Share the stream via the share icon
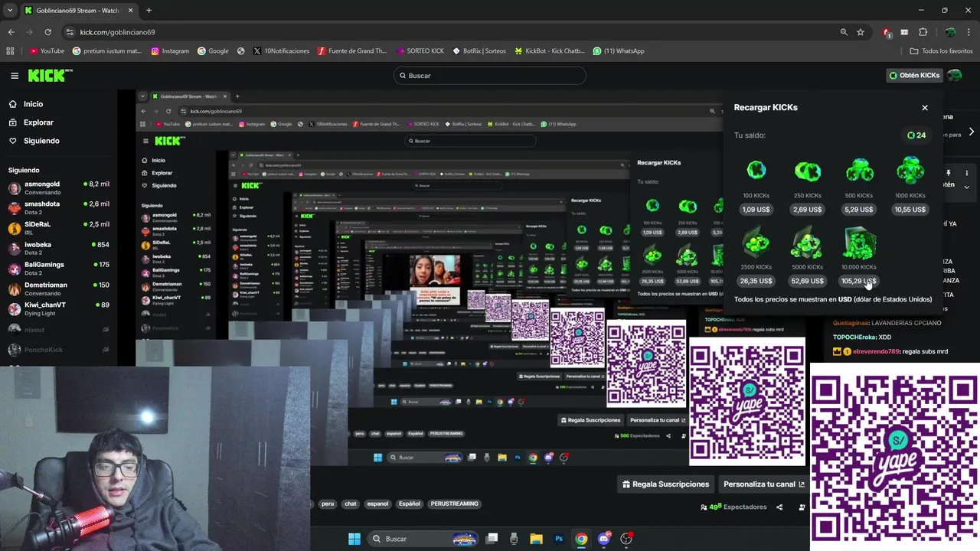The height and width of the screenshot is (551, 980). (x=779, y=507)
